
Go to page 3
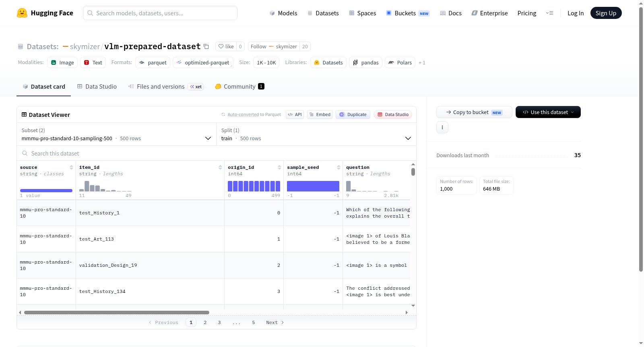tap(219, 322)
